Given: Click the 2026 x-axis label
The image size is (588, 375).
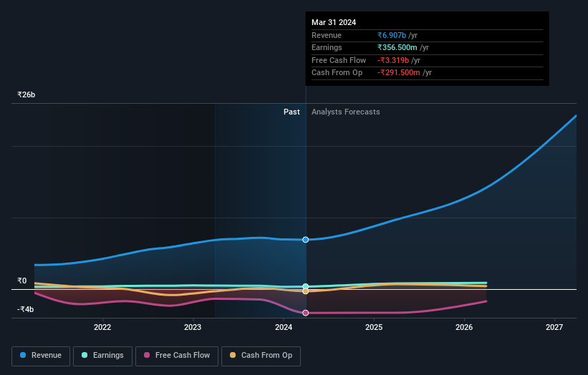Looking at the screenshot, I should click(x=464, y=327).
